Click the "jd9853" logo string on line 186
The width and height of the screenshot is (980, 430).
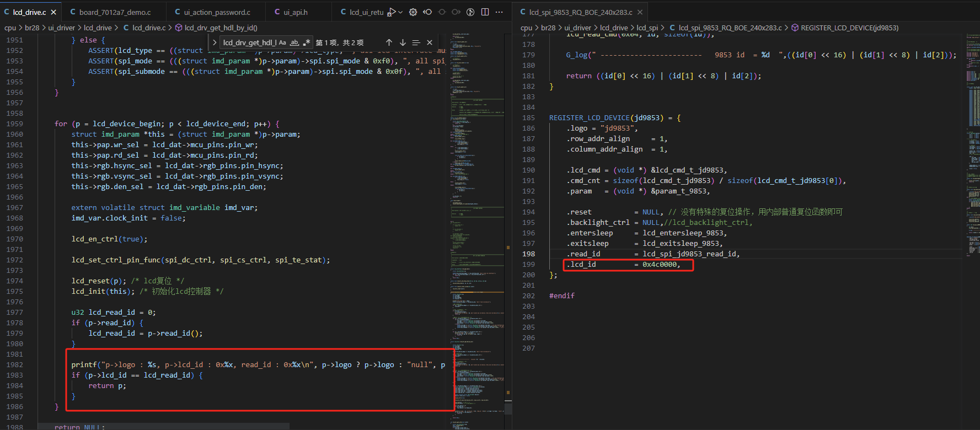(617, 128)
